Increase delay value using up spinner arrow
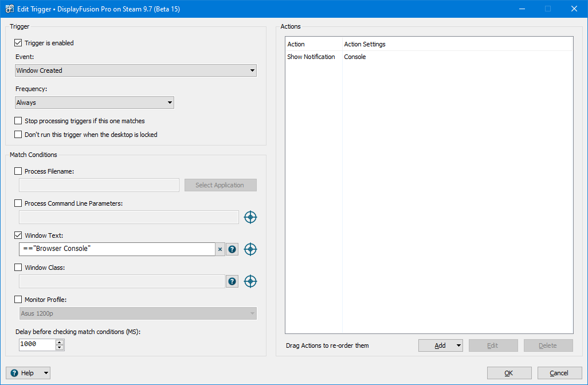 pos(60,341)
